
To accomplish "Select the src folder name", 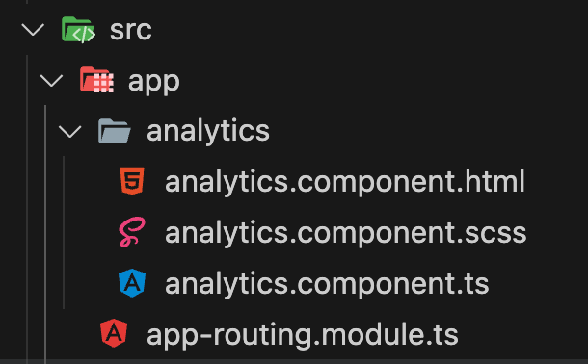I will point(131,30).
